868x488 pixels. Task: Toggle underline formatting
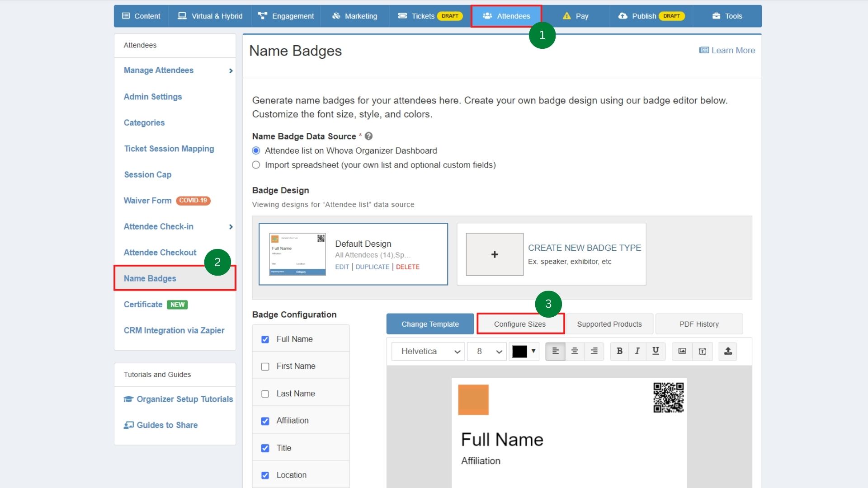(655, 351)
